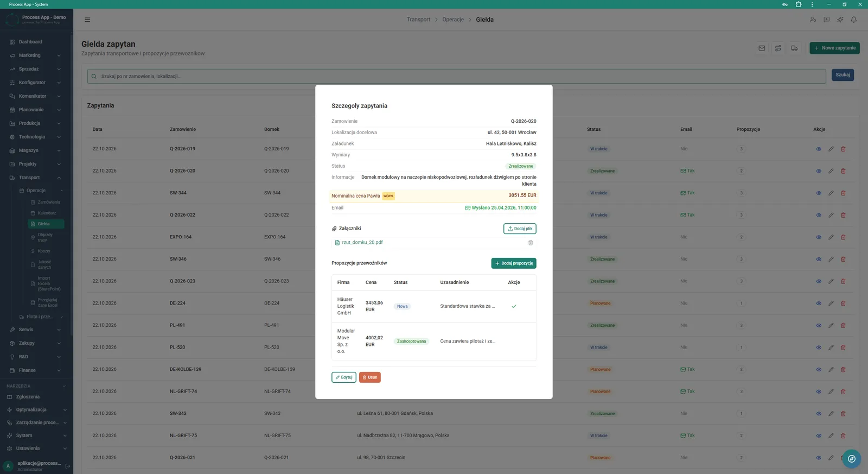Click the hamburger menu icon in header
868x474 pixels.
[87, 20]
